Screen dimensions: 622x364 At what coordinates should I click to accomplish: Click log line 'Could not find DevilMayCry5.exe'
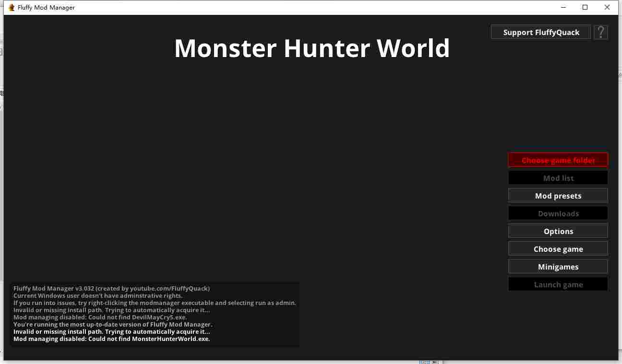coord(100,317)
